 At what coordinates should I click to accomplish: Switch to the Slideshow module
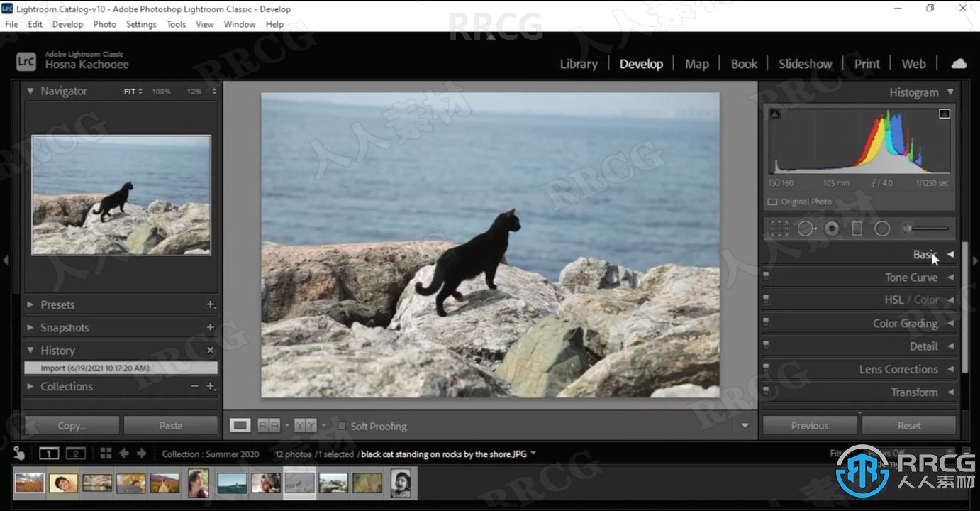click(x=806, y=64)
